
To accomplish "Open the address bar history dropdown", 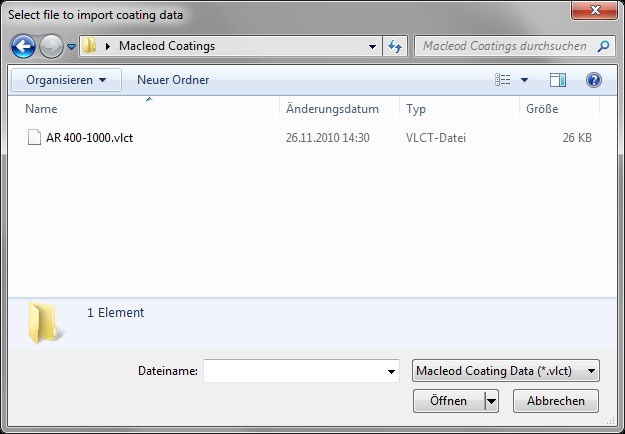I will (372, 47).
